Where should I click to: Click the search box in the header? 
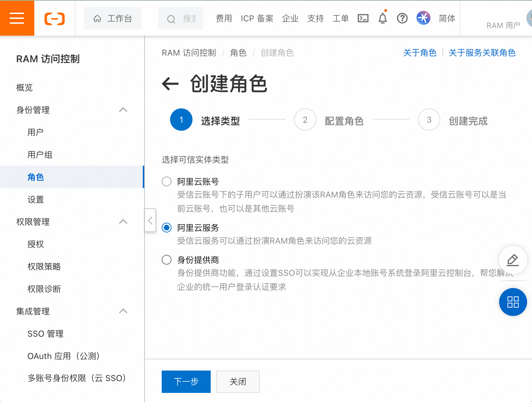click(x=181, y=18)
